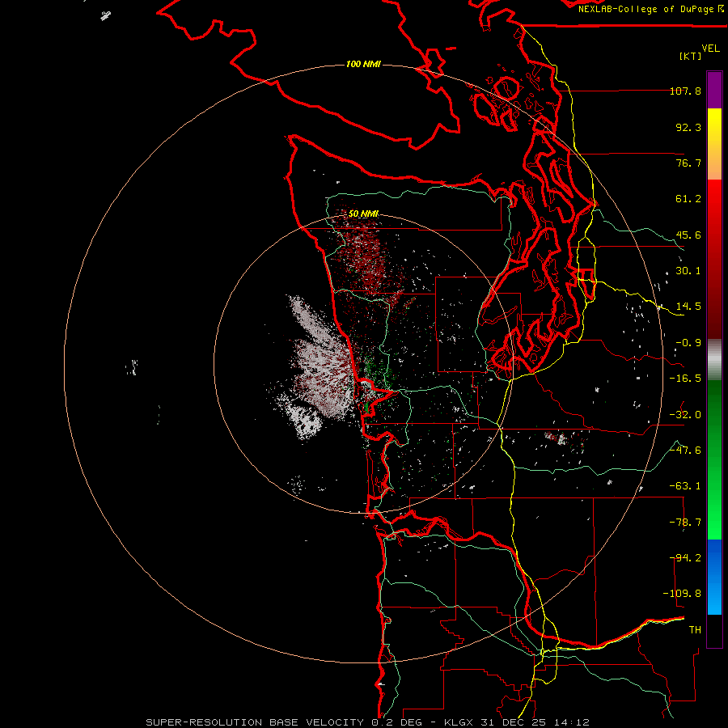Click the 92.3 velocity scale value
Viewport: 728px width, 728px height.
point(688,127)
